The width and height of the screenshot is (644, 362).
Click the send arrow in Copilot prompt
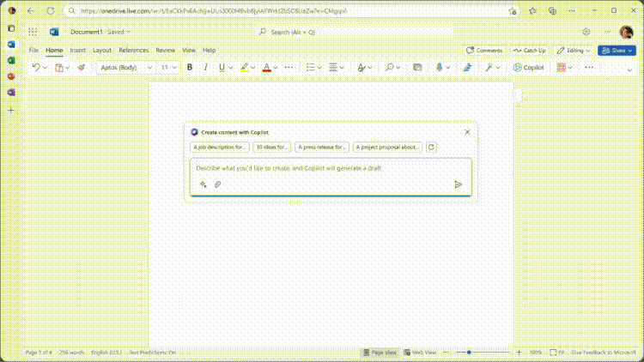point(458,184)
